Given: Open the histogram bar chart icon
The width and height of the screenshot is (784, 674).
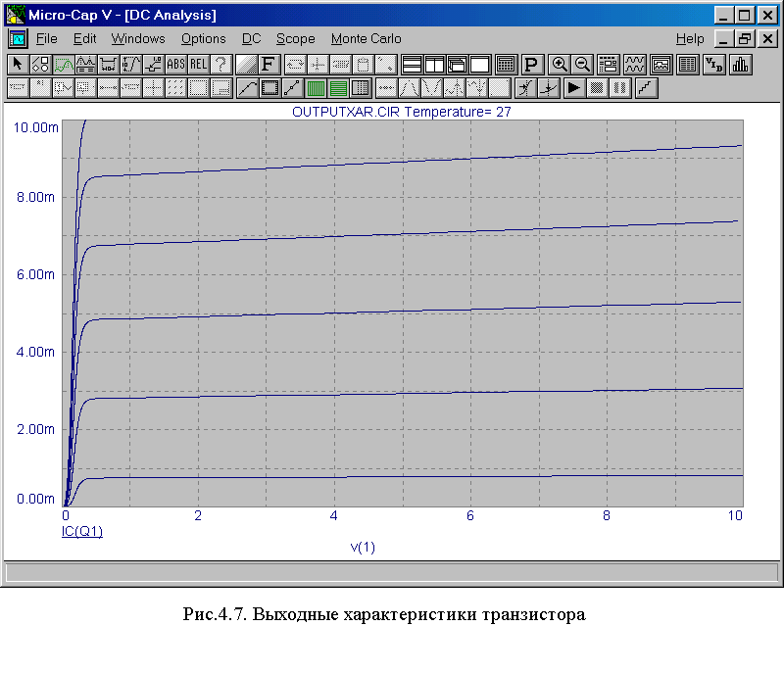Looking at the screenshot, I should click(x=741, y=65).
